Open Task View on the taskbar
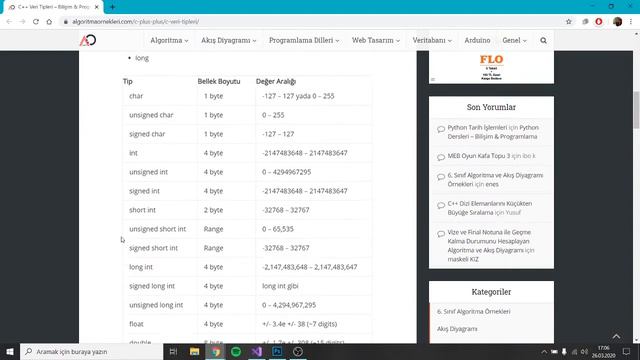 173,351
